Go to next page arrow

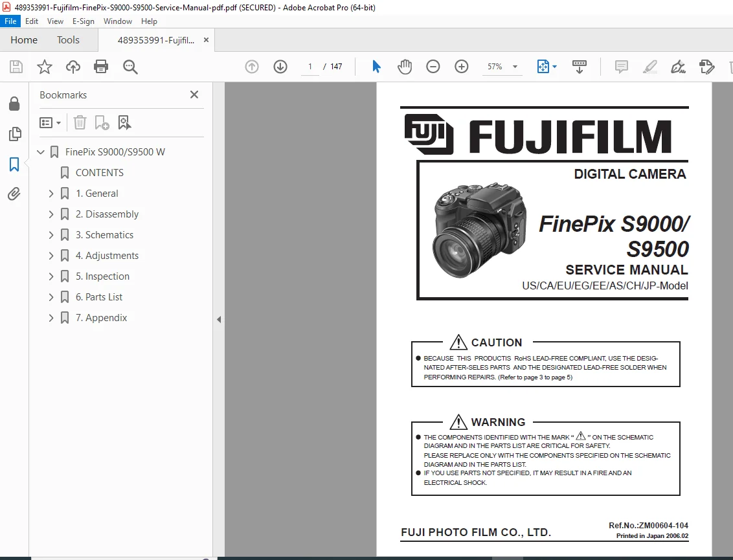[x=280, y=67]
